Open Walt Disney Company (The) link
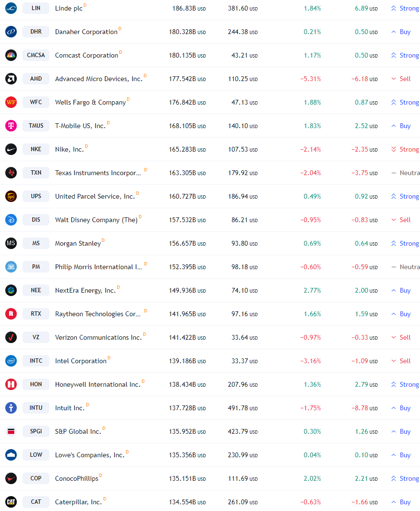Viewport: 420px width, 511px height. point(96,220)
